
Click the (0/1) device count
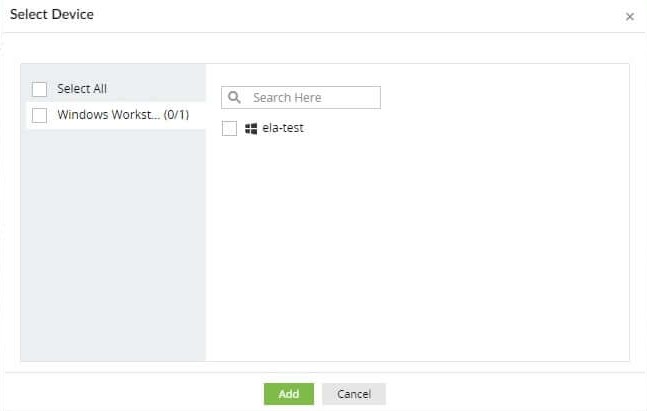176,115
